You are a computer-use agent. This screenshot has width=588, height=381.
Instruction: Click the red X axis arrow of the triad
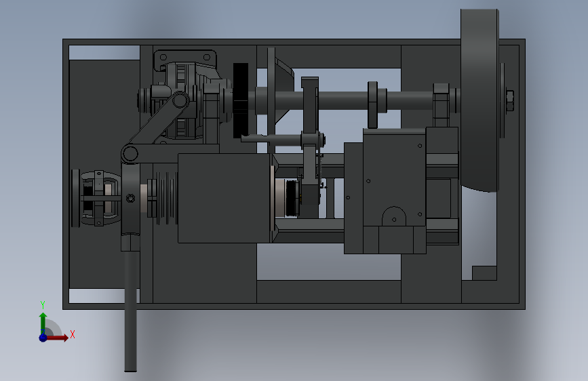coord(58,338)
